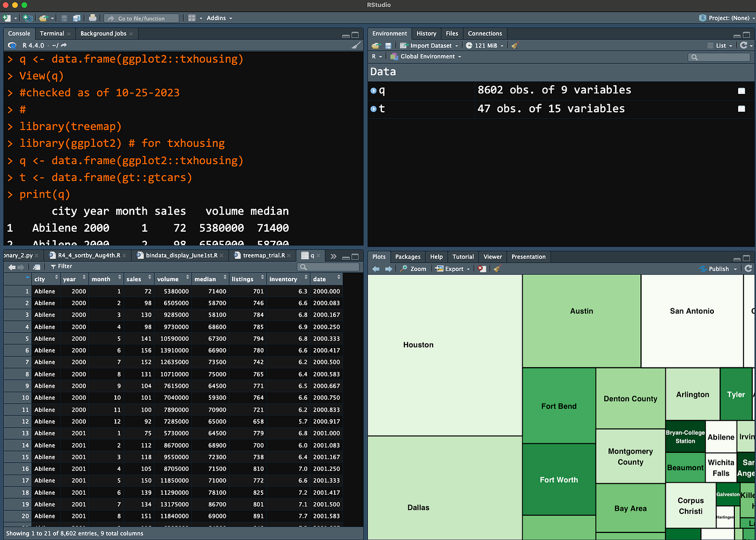Click the Environment search field
This screenshot has height=540, width=756.
[x=718, y=57]
